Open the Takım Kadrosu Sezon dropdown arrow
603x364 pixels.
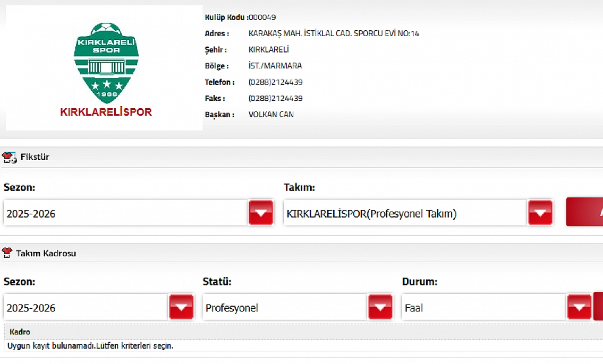181,307
